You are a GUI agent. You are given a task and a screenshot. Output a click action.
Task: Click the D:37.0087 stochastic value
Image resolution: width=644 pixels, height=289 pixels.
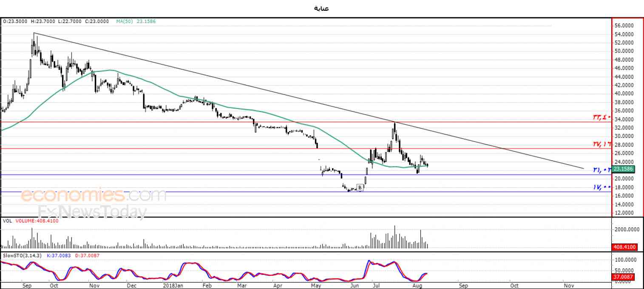pyautogui.click(x=86, y=255)
